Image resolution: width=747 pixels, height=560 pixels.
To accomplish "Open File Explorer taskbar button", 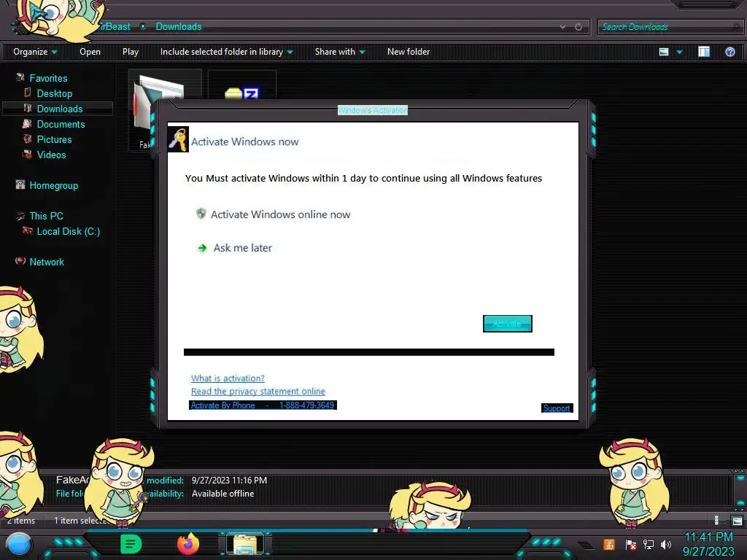I will (245, 544).
